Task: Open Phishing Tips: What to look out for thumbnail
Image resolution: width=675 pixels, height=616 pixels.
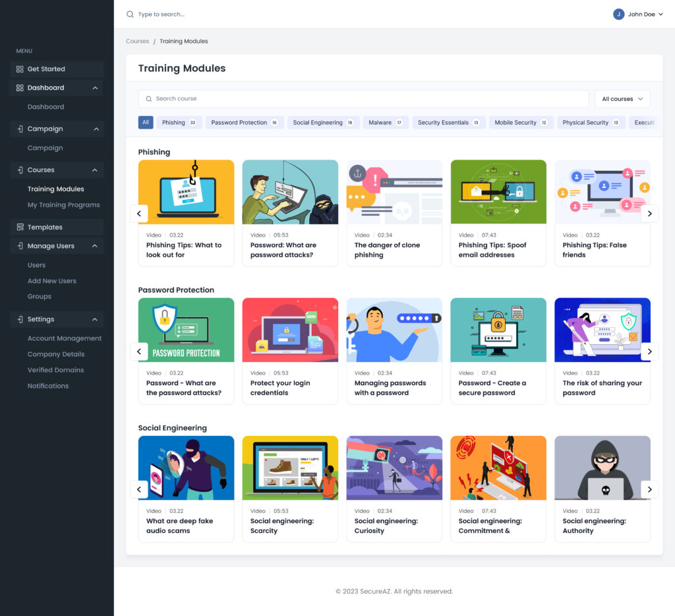Action: tap(186, 192)
